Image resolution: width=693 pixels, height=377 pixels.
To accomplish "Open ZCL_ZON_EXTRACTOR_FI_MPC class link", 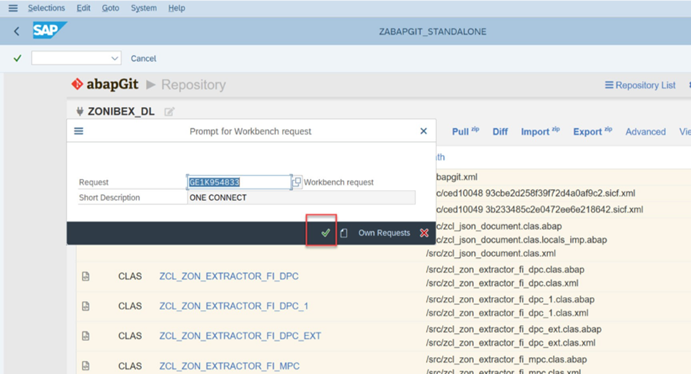I will point(229,366).
